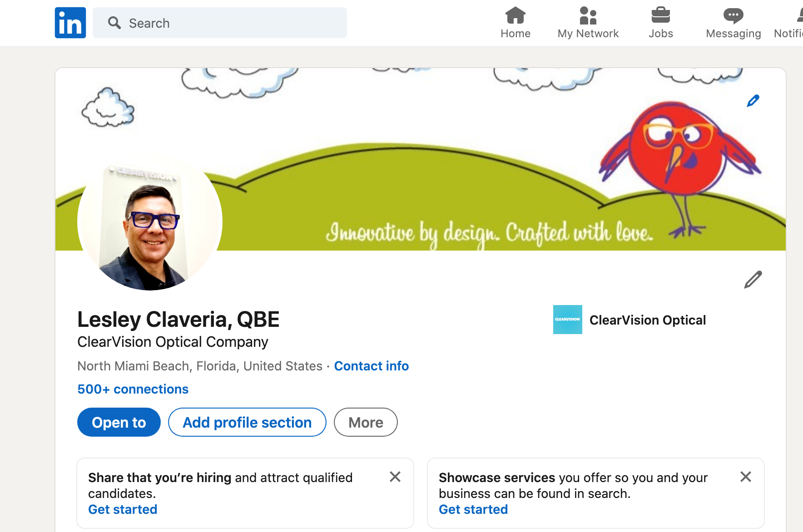Expand the Open to options

[119, 422]
